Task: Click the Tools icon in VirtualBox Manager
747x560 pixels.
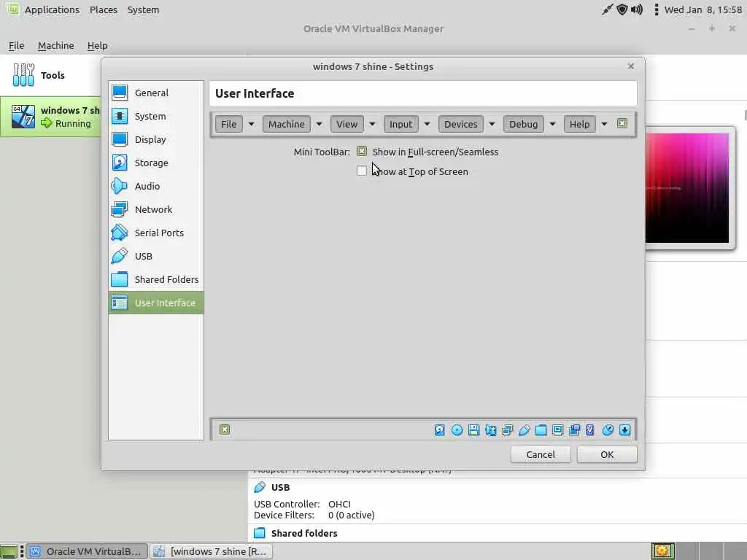Action: point(23,75)
